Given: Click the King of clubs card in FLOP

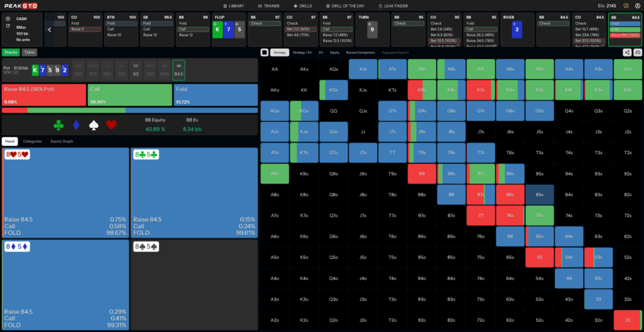Looking at the screenshot, I should point(218,30).
